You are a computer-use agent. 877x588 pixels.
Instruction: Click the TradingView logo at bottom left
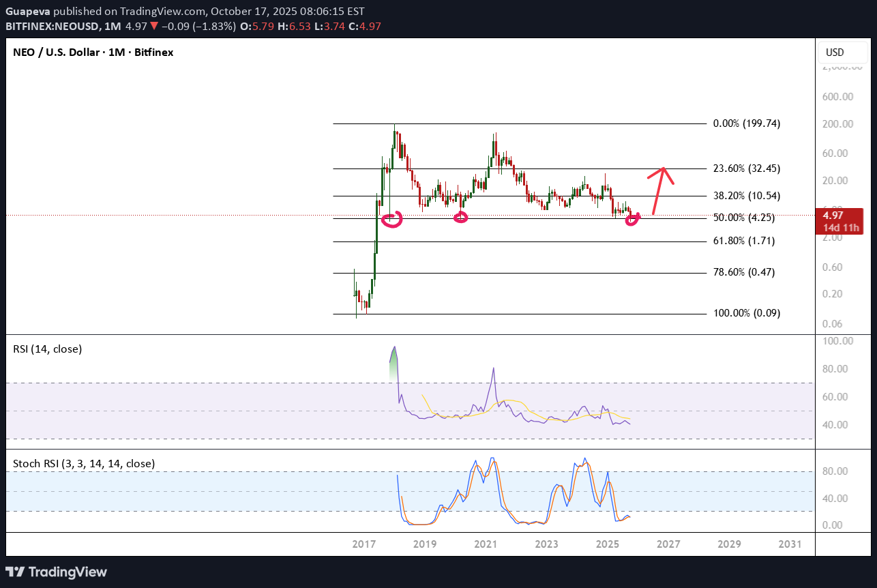point(57,572)
